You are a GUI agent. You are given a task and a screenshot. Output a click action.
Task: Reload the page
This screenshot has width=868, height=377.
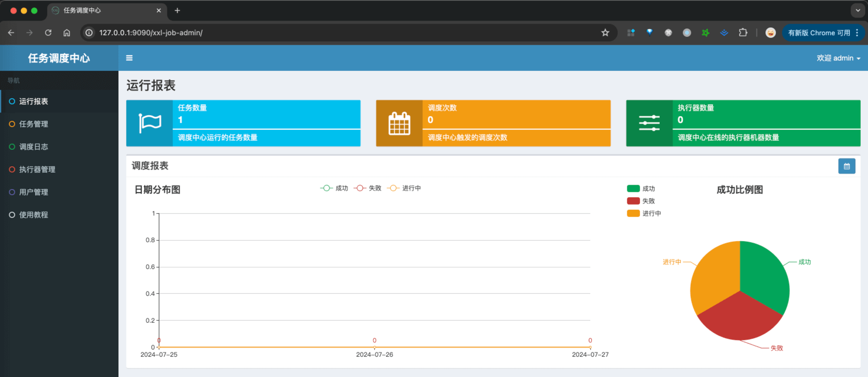click(48, 33)
